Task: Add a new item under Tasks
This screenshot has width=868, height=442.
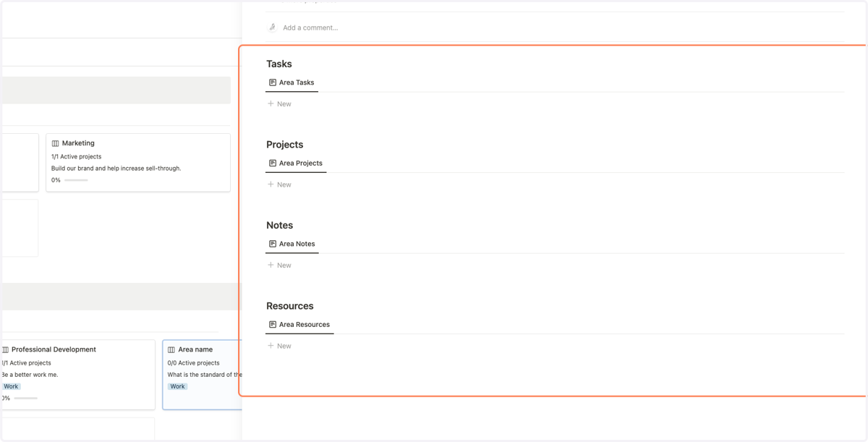Action: [x=279, y=103]
